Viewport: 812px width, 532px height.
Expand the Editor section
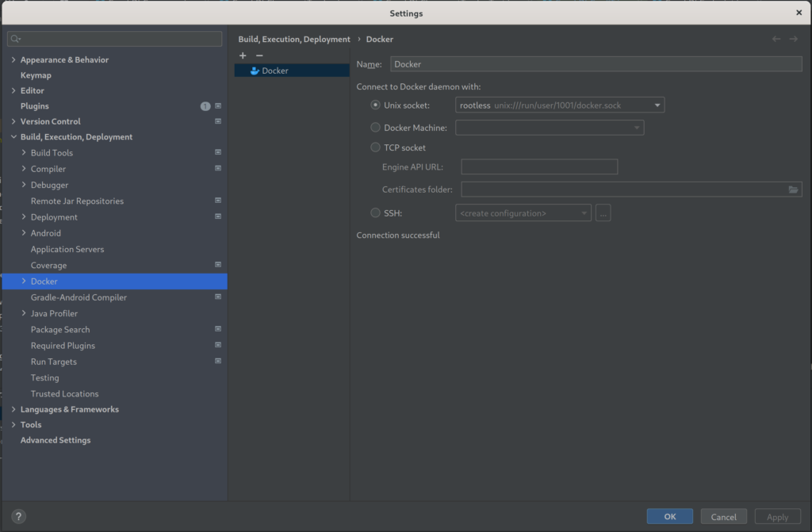click(13, 90)
